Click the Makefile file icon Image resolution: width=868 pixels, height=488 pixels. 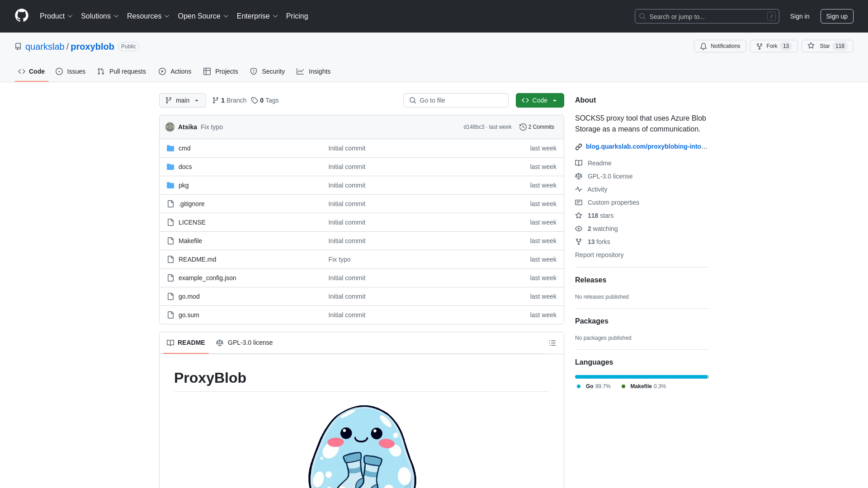click(x=170, y=241)
